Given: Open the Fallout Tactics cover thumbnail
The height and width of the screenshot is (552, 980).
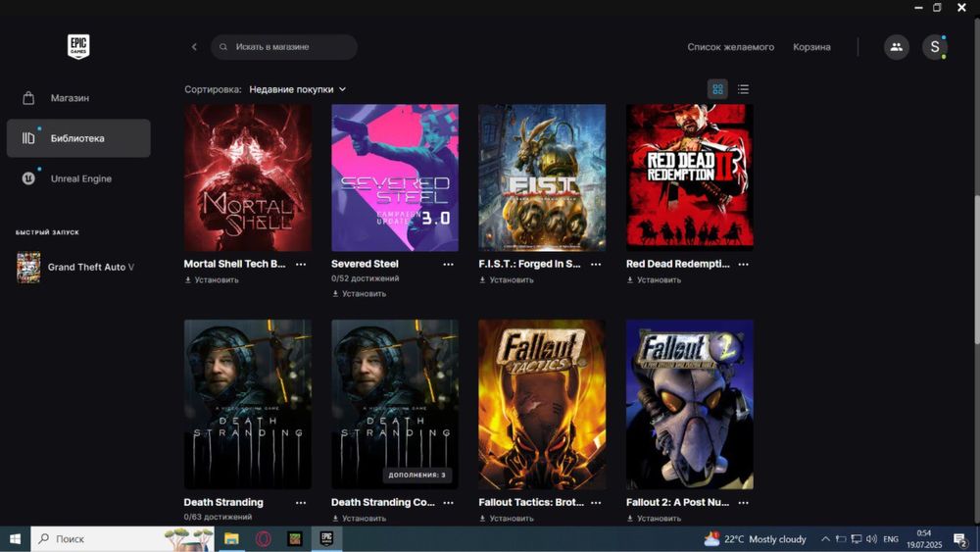Looking at the screenshot, I should pyautogui.click(x=542, y=405).
